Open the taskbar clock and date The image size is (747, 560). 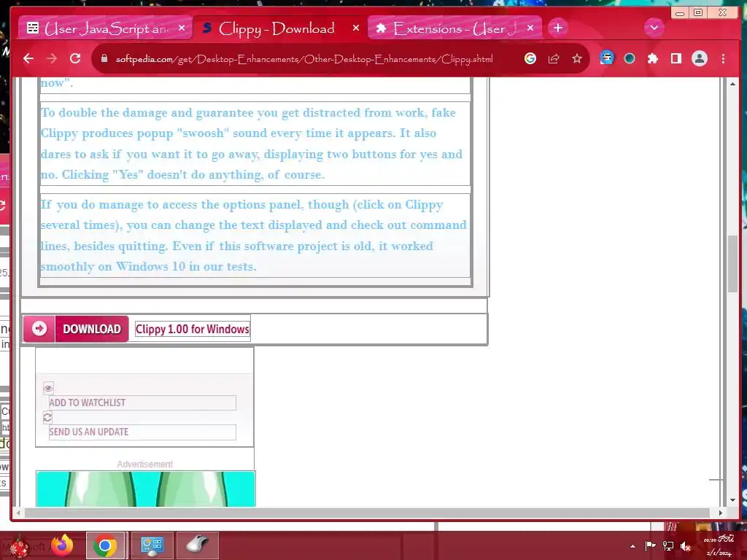pos(719,545)
